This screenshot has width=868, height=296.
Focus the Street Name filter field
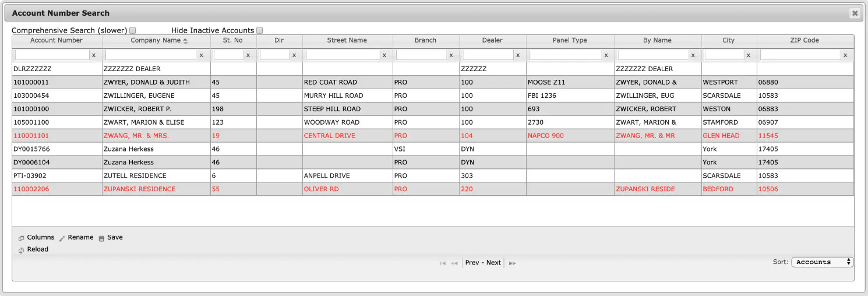click(x=343, y=55)
